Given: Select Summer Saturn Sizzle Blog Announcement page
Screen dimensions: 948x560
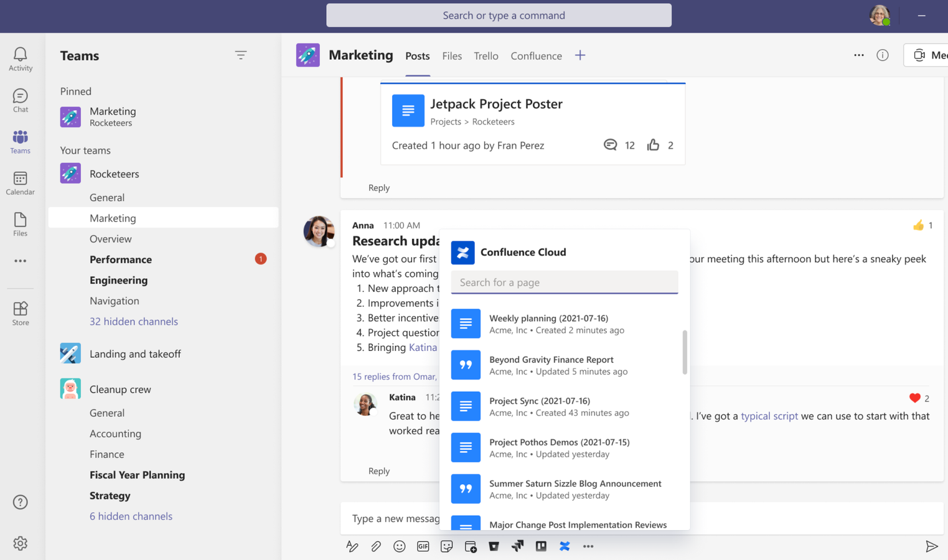Looking at the screenshot, I should pyautogui.click(x=565, y=489).
